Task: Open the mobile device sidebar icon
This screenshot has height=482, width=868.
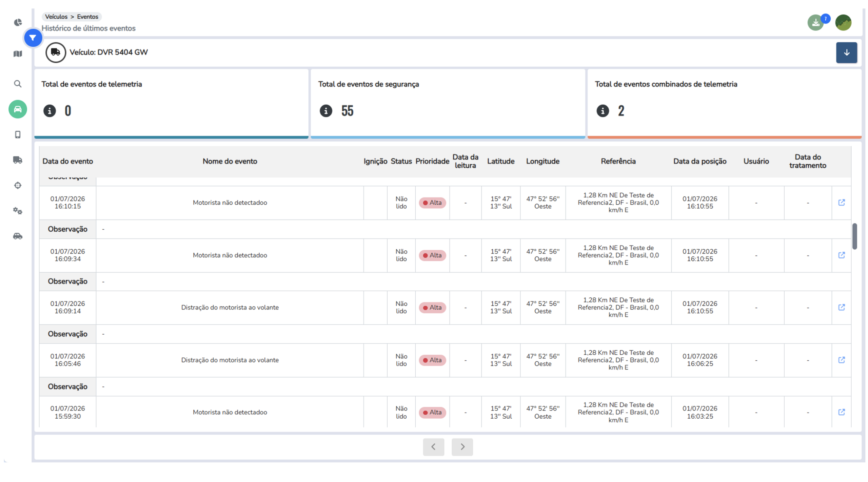Action: 18,134
